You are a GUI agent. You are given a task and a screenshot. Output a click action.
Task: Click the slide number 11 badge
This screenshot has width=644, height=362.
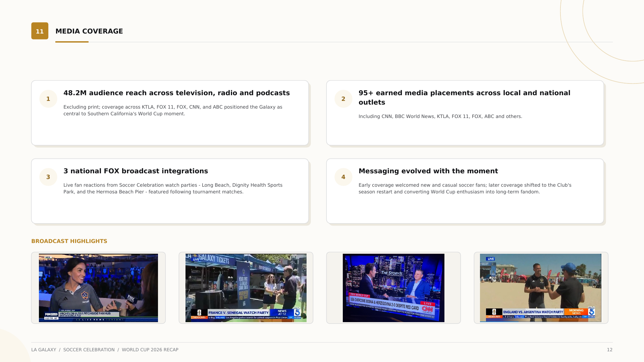(40, 31)
